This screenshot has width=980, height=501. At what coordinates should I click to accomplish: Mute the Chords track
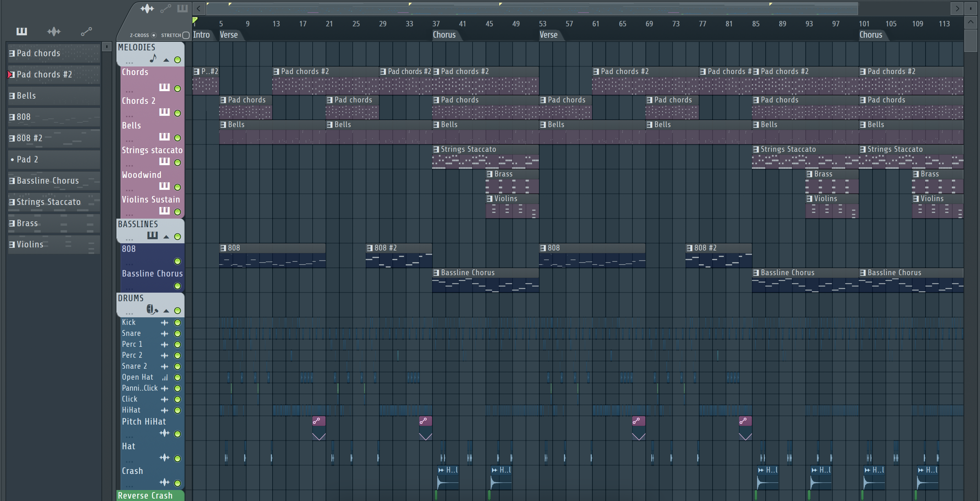pyautogui.click(x=177, y=88)
